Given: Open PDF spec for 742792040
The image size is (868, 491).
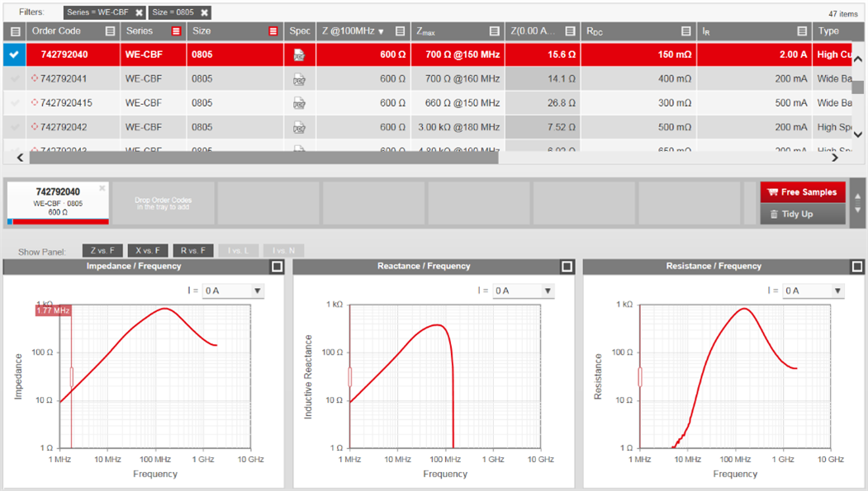Looking at the screenshot, I should coord(300,54).
